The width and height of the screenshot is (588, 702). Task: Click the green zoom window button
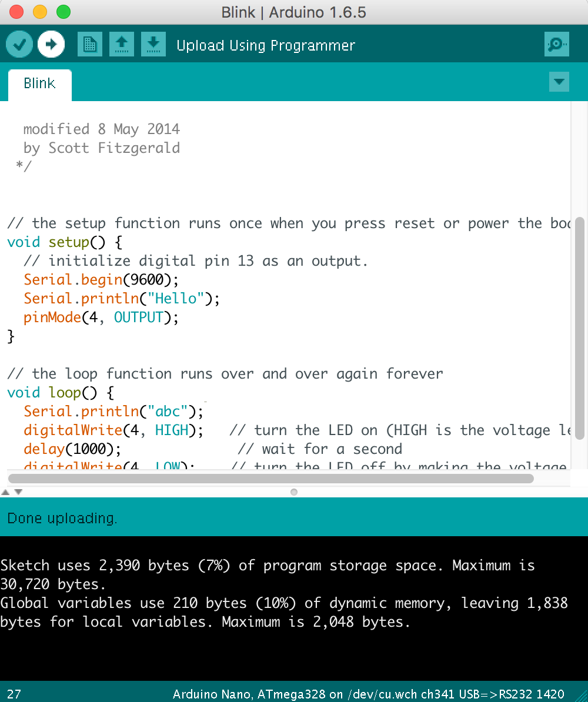pos(63,12)
